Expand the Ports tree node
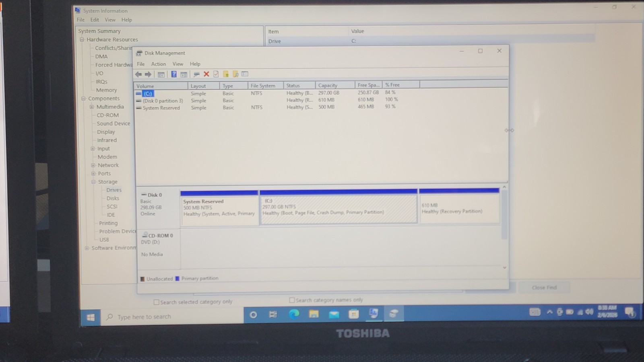The height and width of the screenshot is (362, 644). tap(93, 174)
